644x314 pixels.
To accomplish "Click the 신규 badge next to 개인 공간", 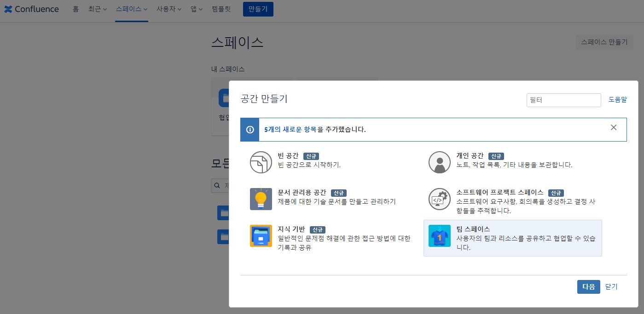I will [496, 156].
